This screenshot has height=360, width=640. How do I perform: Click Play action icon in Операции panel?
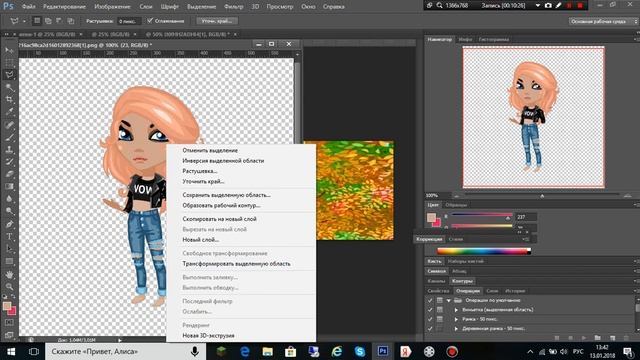coord(584,338)
